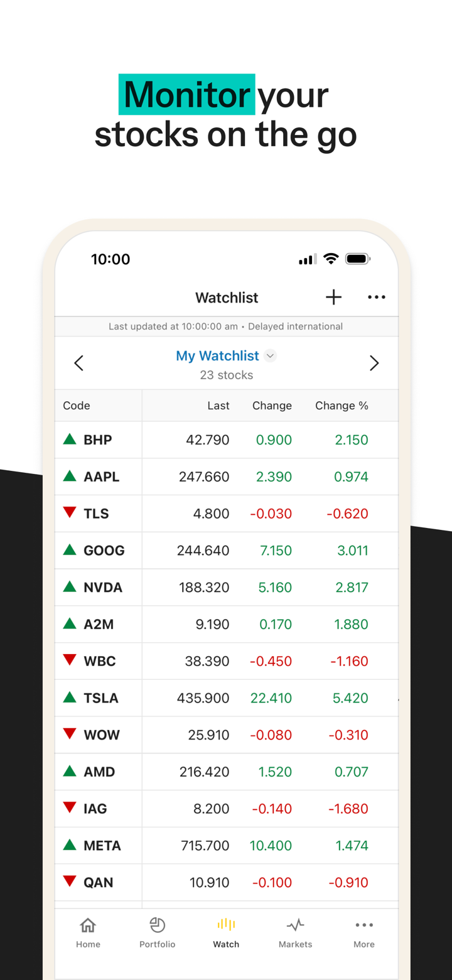
Task: Tap the red down arrow beside TLS
Action: coord(70,513)
